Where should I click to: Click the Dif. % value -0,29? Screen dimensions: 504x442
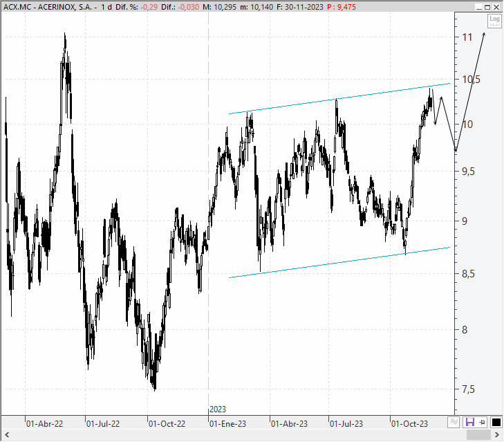coord(149,7)
